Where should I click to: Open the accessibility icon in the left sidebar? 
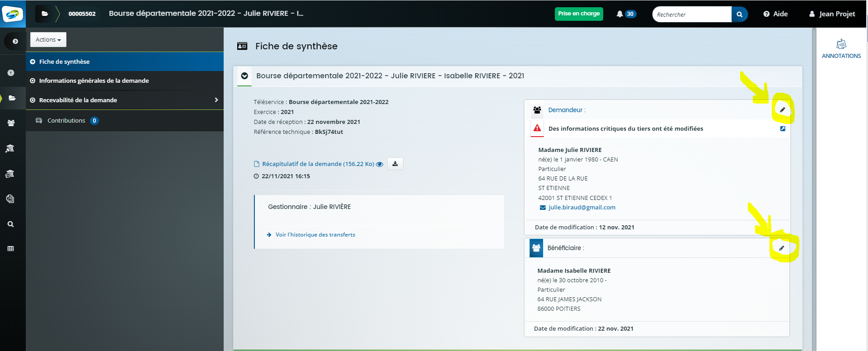coord(11,73)
